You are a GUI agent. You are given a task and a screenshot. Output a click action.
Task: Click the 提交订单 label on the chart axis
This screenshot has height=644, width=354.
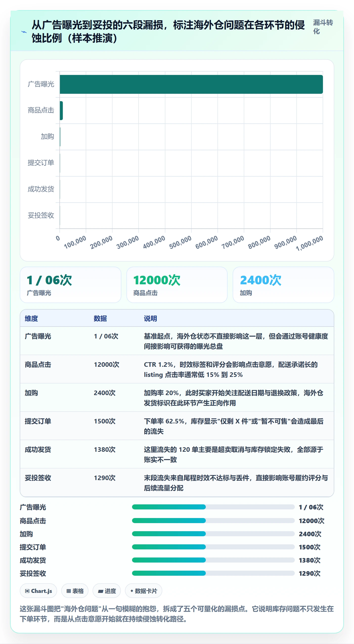(41, 163)
